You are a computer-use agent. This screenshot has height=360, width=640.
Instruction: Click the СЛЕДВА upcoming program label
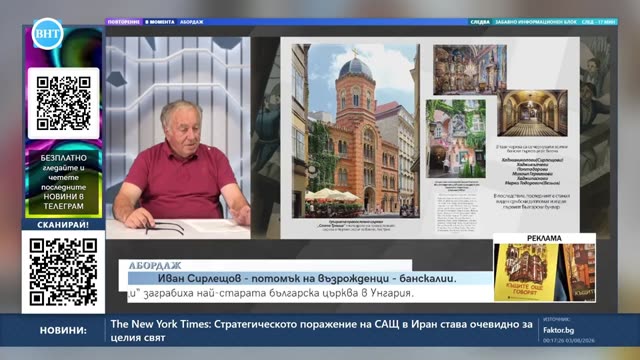pos(480,22)
